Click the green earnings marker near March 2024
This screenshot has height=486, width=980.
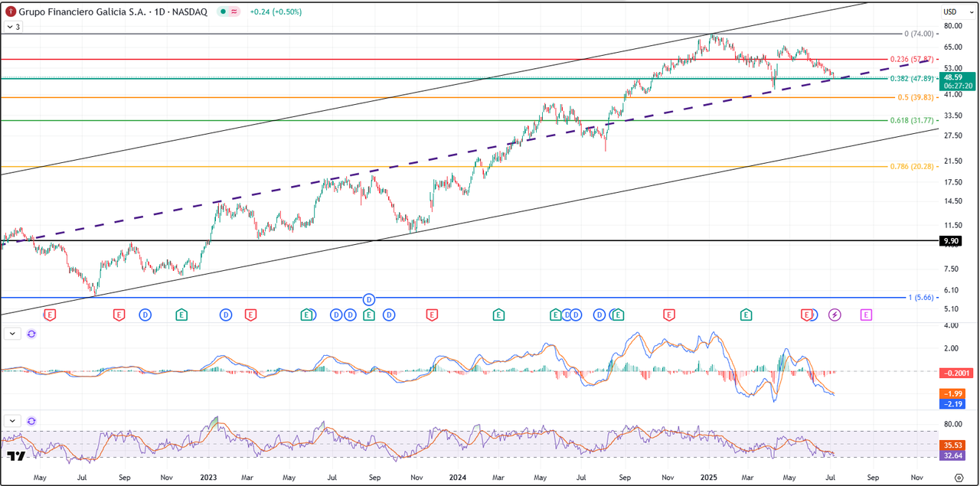tap(498, 315)
